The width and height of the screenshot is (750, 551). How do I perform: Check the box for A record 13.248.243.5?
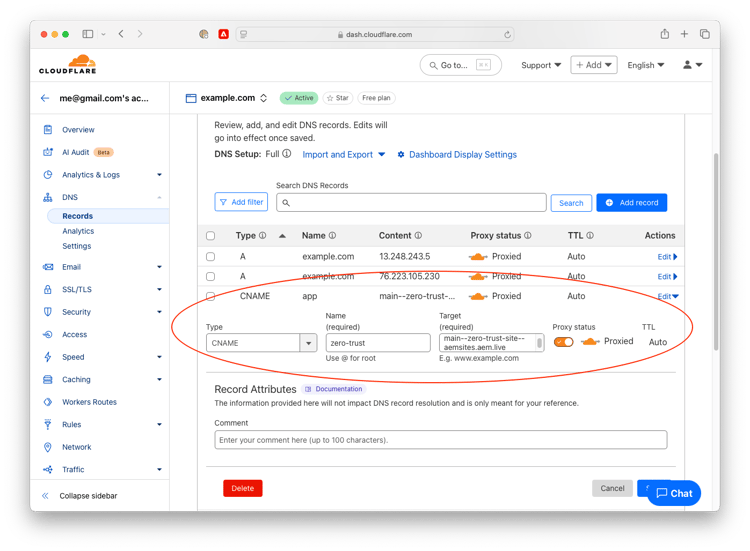point(210,257)
